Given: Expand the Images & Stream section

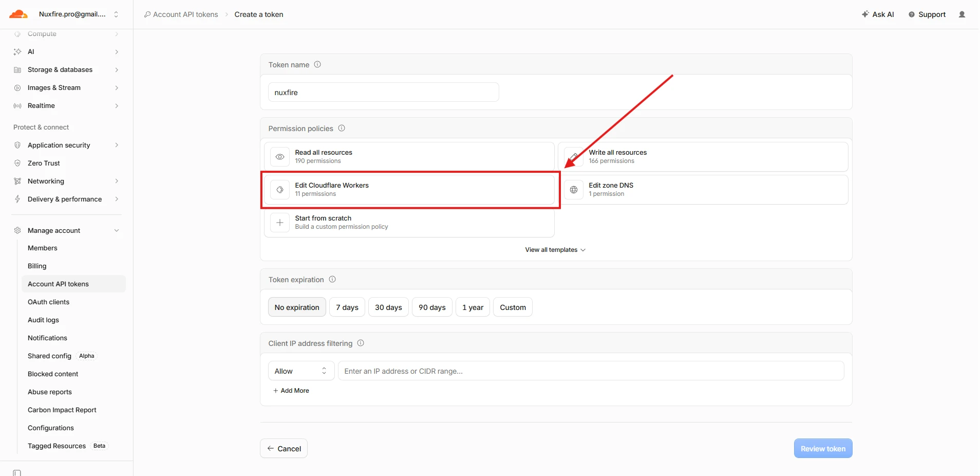Looking at the screenshot, I should [x=117, y=88].
